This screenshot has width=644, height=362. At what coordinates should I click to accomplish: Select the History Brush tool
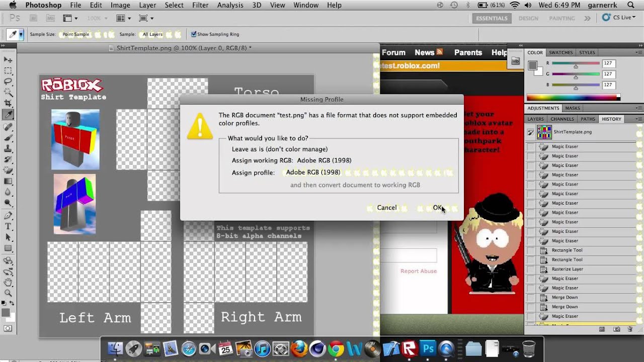click(8, 160)
